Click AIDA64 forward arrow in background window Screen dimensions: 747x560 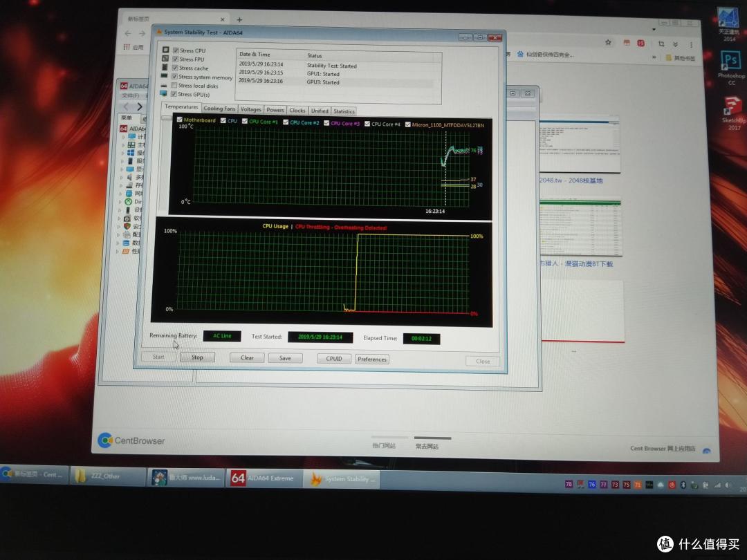tap(140, 106)
